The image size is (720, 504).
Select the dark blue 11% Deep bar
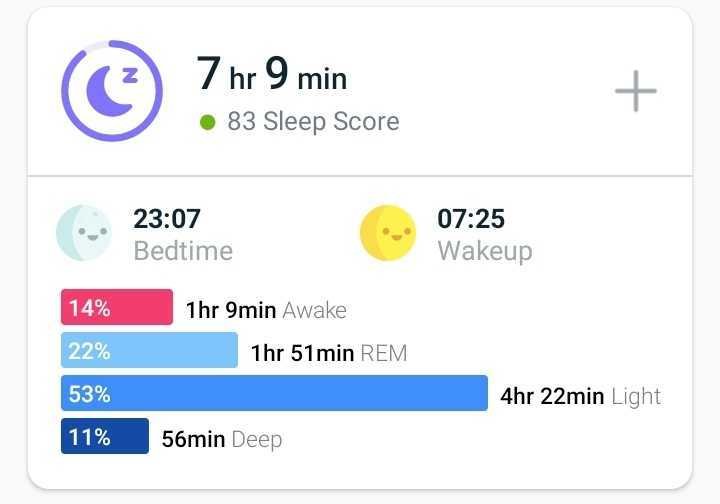[105, 436]
